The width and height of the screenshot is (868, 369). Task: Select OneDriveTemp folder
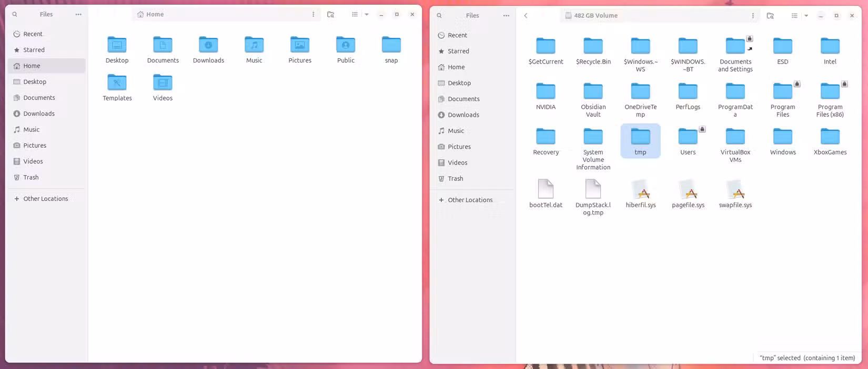640,100
